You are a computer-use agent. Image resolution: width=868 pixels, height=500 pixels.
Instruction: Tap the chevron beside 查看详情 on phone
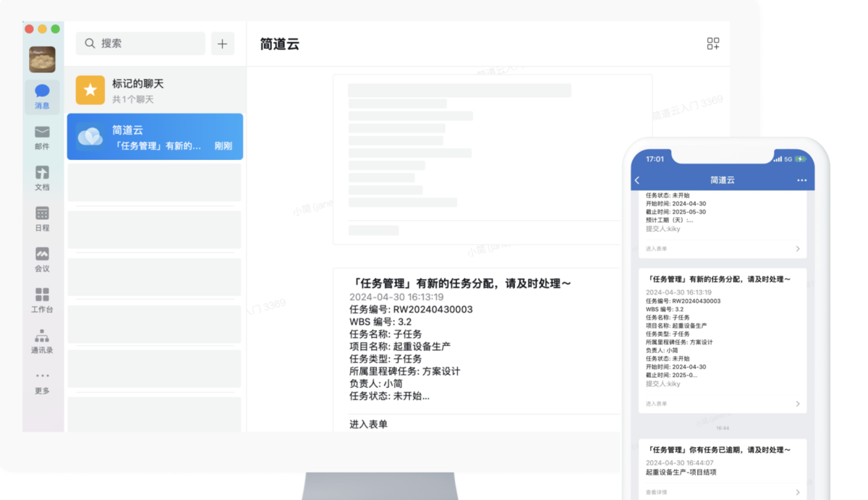[798, 493]
